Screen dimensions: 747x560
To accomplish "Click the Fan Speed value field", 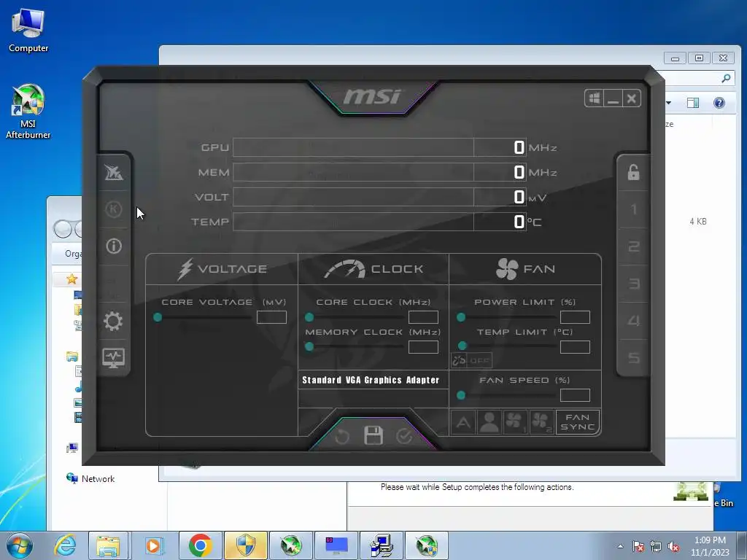I will pos(575,395).
